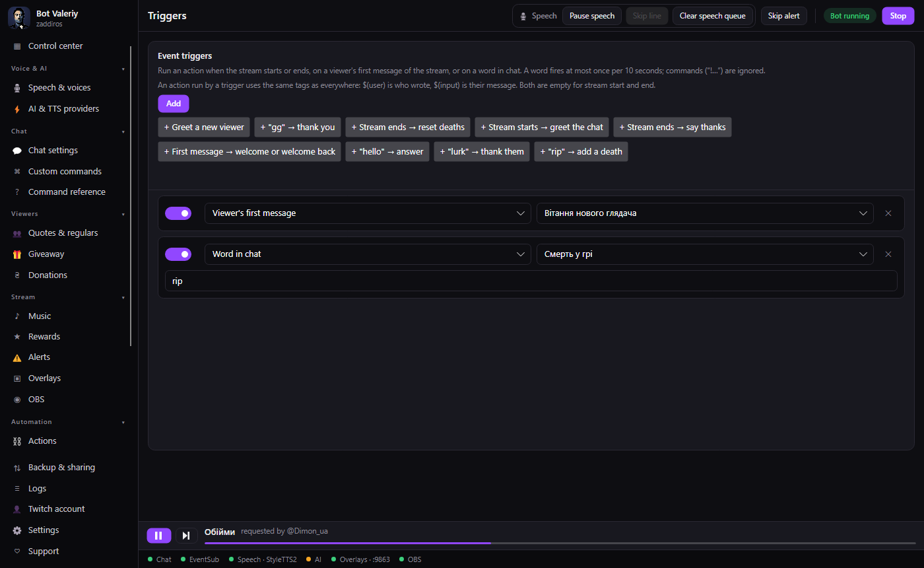The image size is (924, 568).
Task: Click the Alerts warning triangle icon
Action: click(17, 357)
